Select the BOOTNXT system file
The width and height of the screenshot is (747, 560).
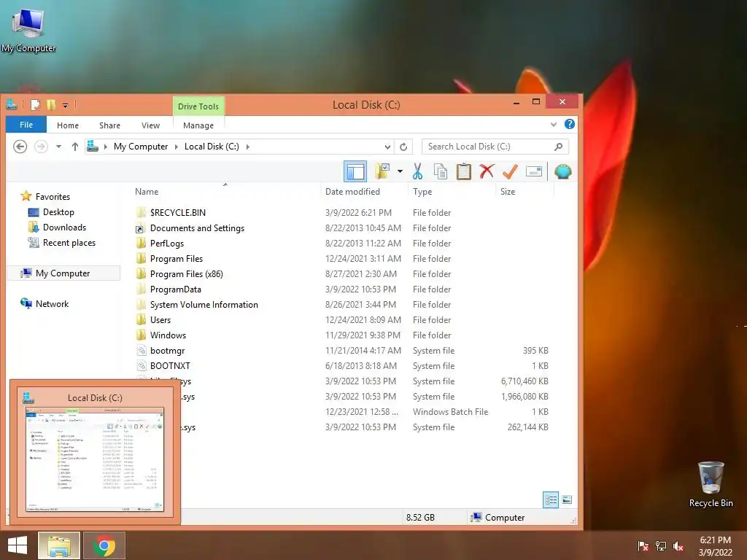(170, 366)
